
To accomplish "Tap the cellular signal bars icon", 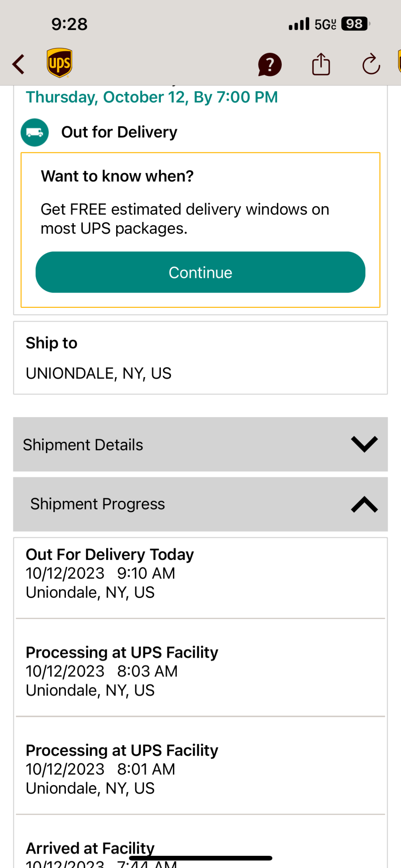I will click(299, 24).
